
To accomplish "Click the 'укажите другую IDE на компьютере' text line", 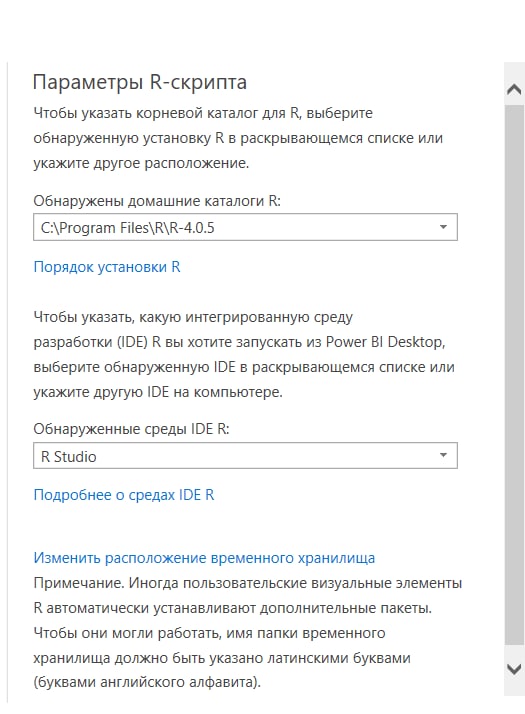I will pos(158,392).
